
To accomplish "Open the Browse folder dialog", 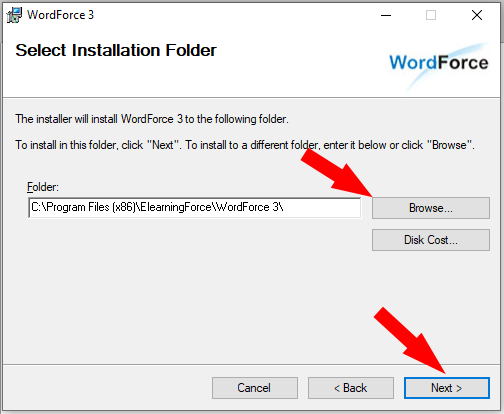I will pyautogui.click(x=431, y=208).
